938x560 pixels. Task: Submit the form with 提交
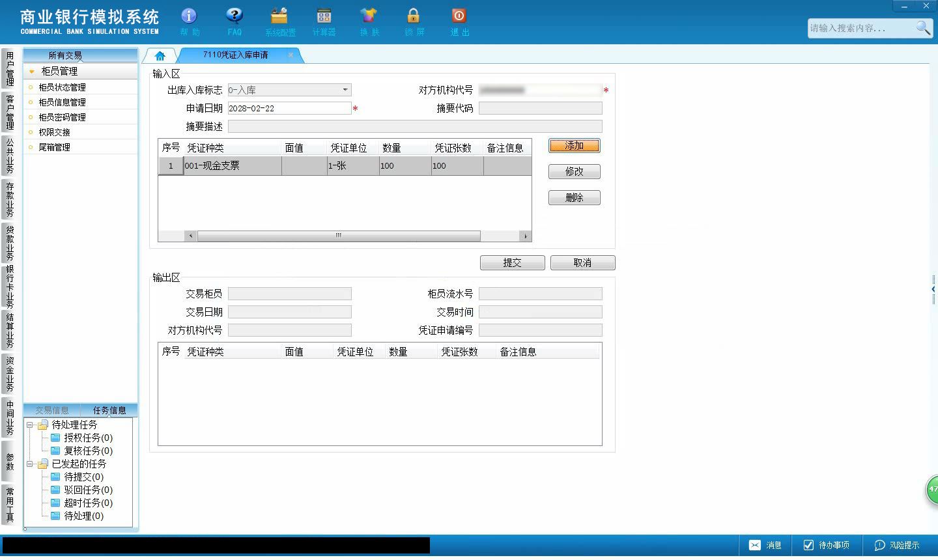pos(512,262)
